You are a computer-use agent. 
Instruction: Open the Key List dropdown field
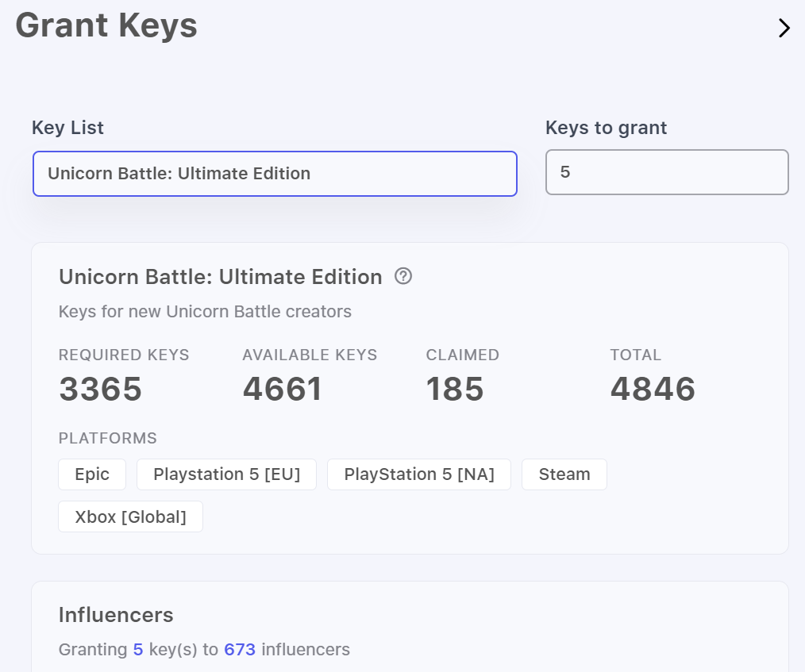pos(275,174)
